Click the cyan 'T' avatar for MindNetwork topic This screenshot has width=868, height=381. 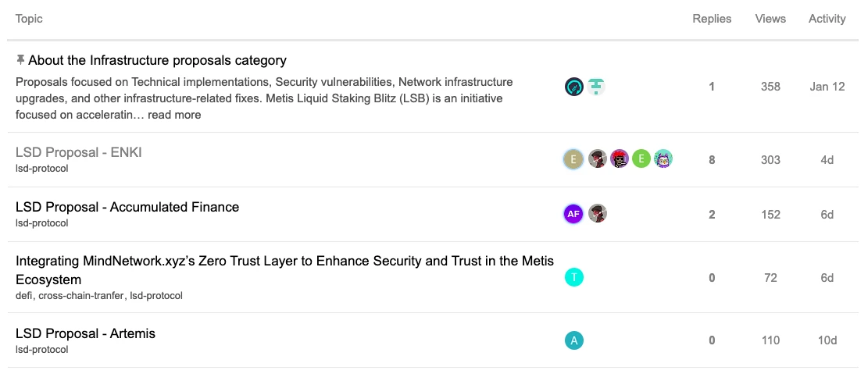(574, 277)
